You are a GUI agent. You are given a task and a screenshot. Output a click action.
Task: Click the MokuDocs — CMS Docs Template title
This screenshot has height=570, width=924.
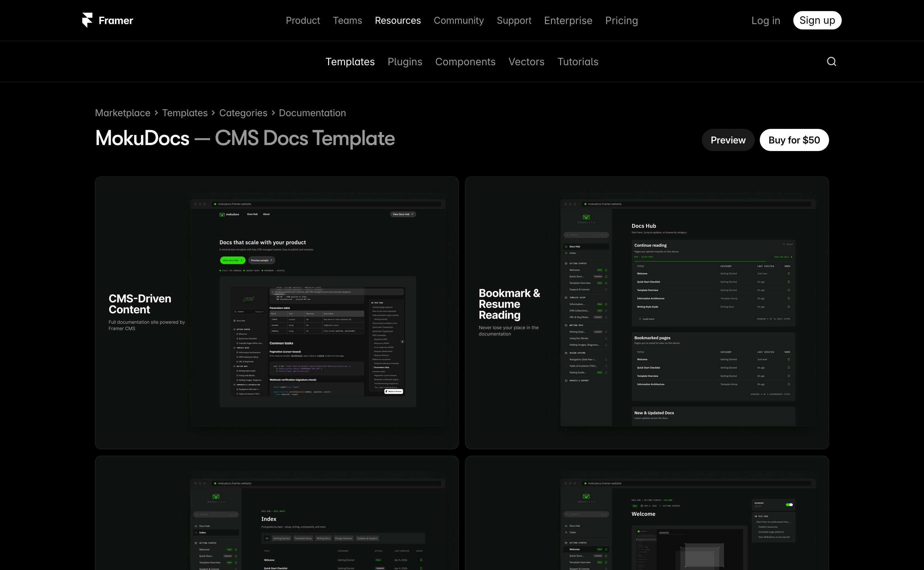[245, 138]
